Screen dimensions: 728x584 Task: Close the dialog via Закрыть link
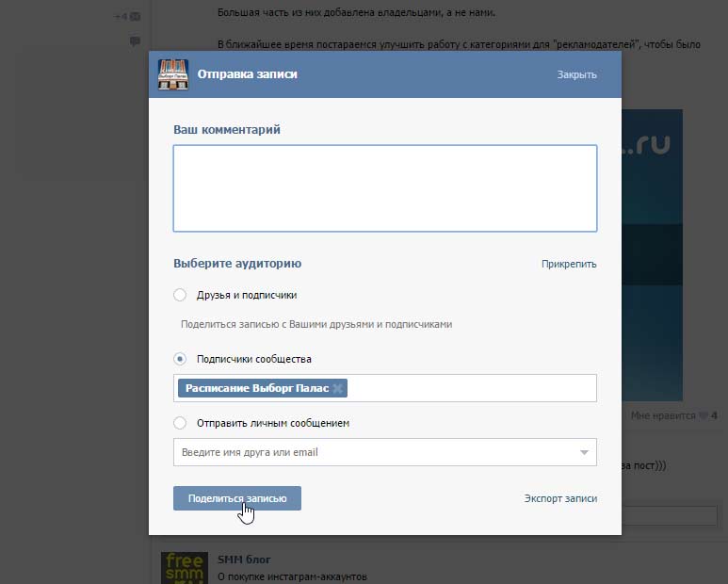point(576,74)
